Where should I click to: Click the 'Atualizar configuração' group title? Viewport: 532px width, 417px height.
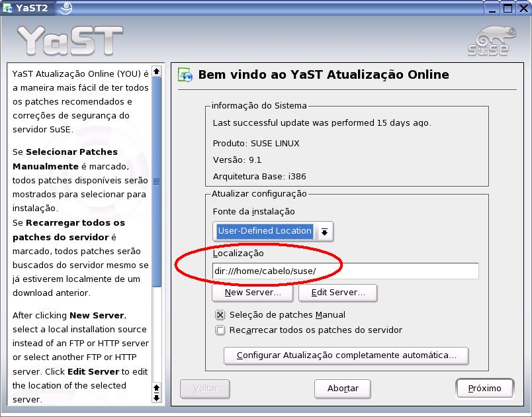[x=259, y=194]
